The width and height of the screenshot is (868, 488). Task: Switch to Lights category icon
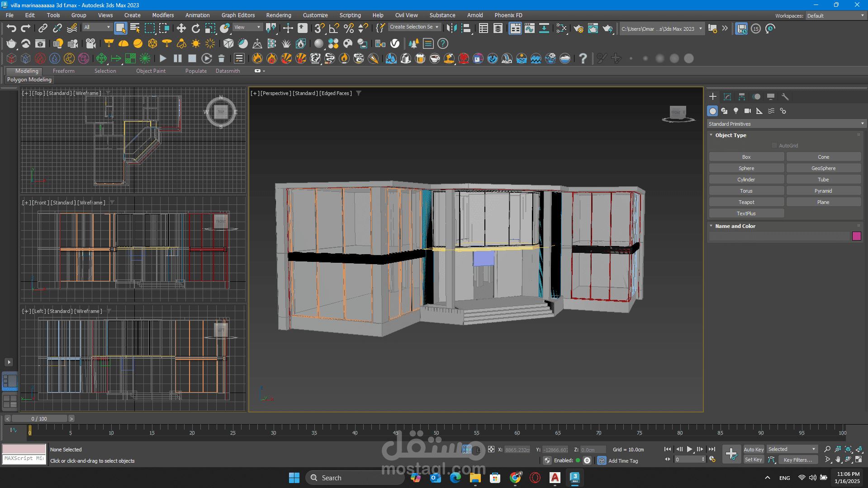point(736,111)
